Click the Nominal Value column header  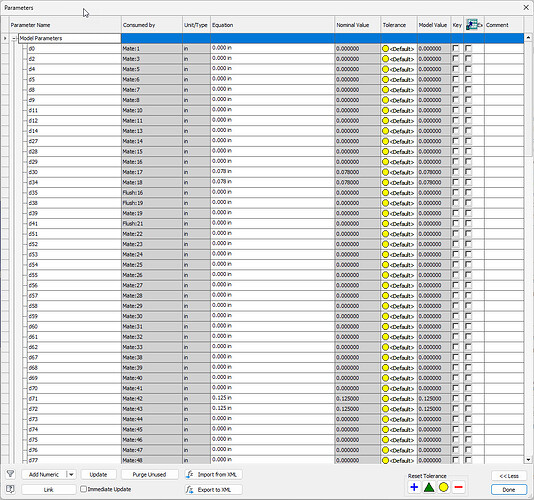[358, 25]
